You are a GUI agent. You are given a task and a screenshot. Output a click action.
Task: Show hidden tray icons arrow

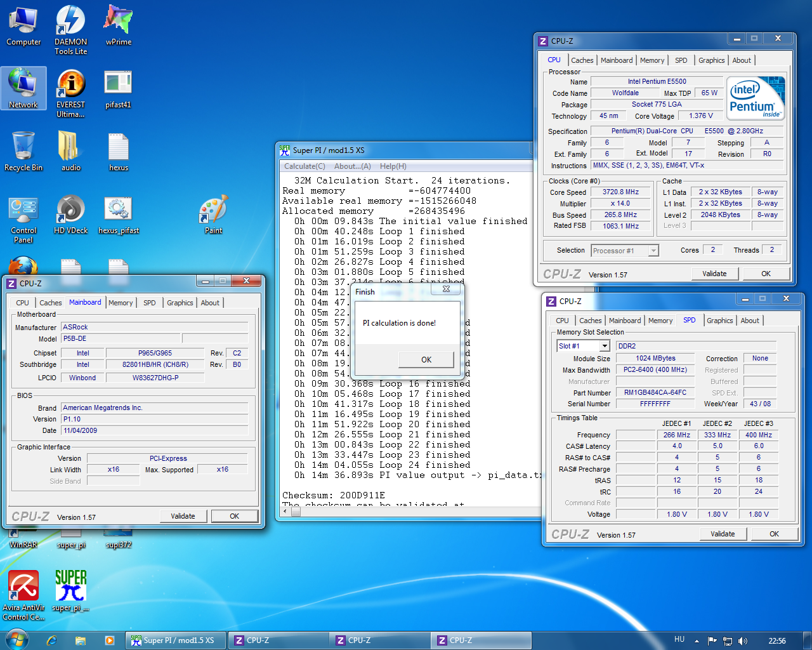(697, 641)
